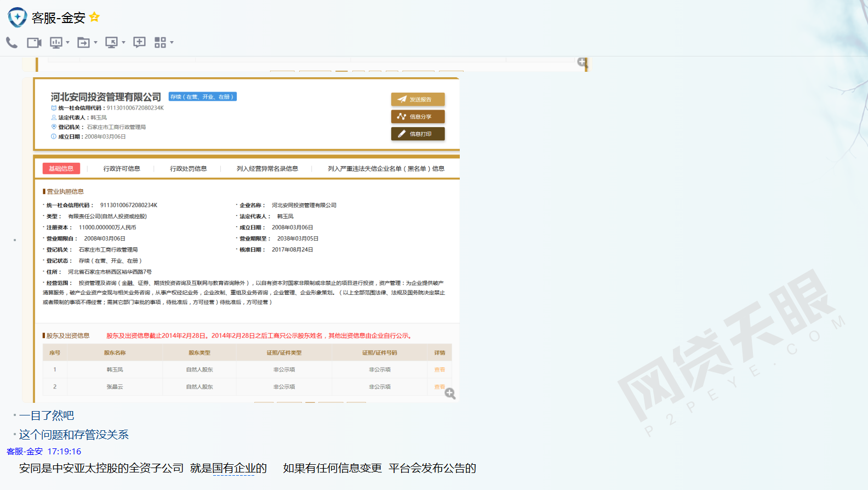The height and width of the screenshot is (490, 868).
Task: Click sender label 客服-金安 17:19:16
Action: click(44, 451)
